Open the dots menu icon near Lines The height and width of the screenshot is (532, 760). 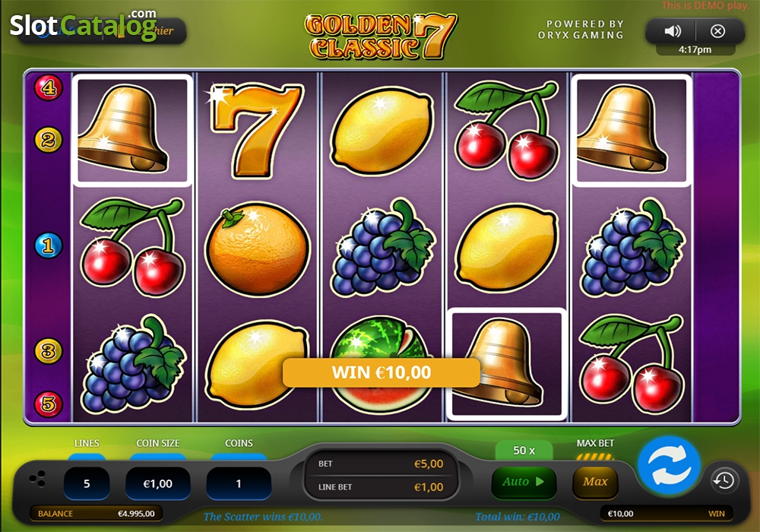37,479
